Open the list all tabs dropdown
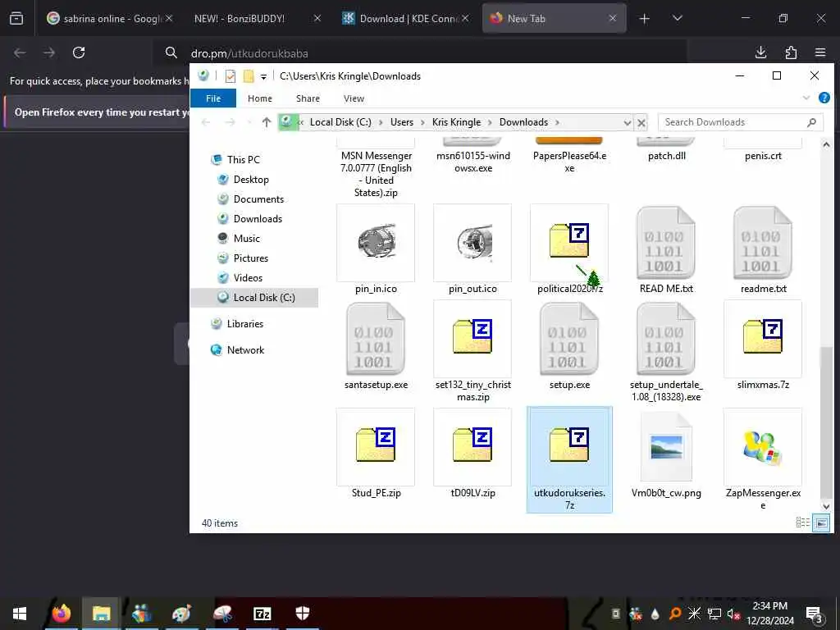840x630 pixels. 677,18
